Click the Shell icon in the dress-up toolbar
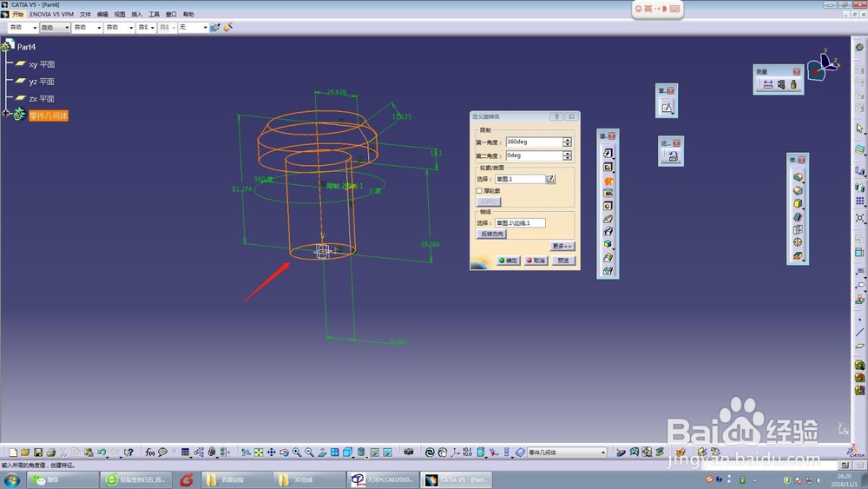The image size is (868, 489). (x=798, y=216)
